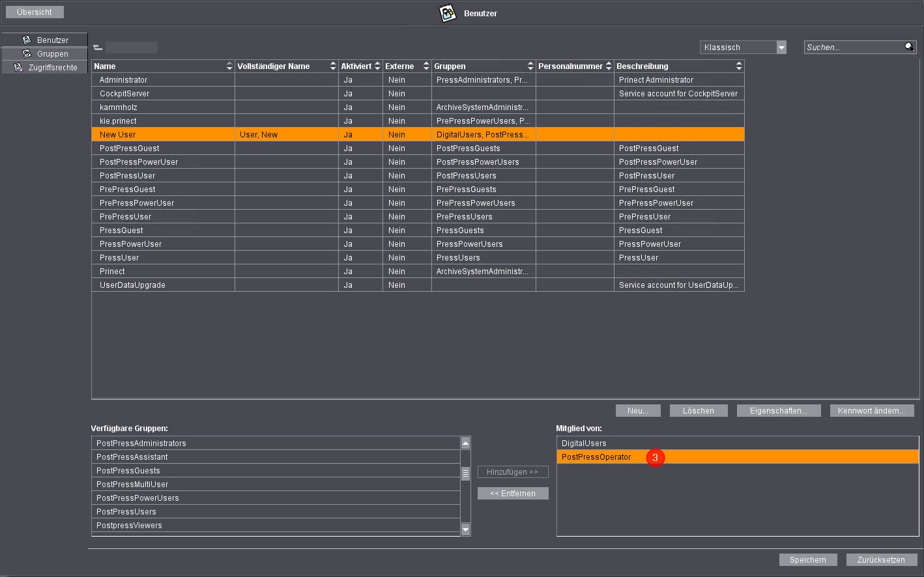Sort by the Gruppen column header

(x=484, y=66)
